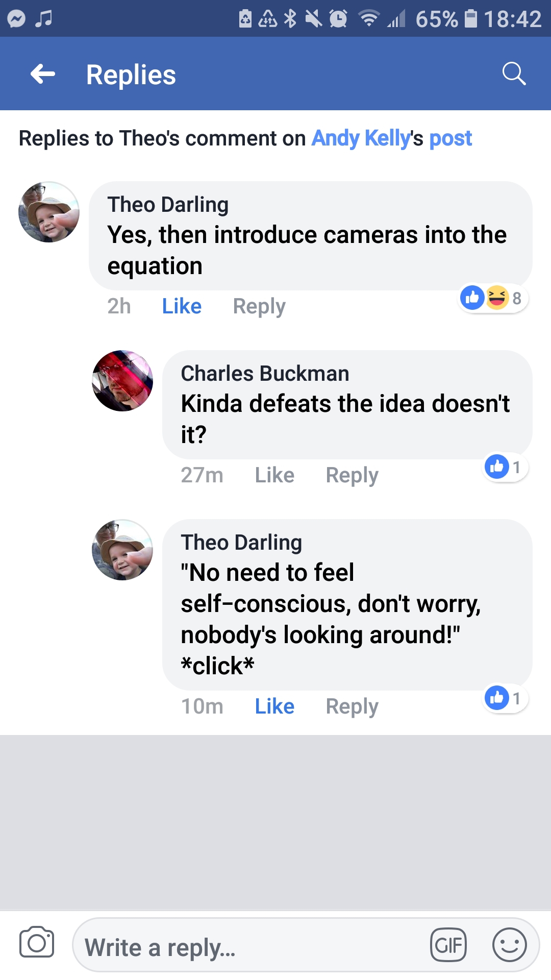Open Theo Darling's top comment avatar
Viewport: 551px width, 980px height.
[49, 212]
